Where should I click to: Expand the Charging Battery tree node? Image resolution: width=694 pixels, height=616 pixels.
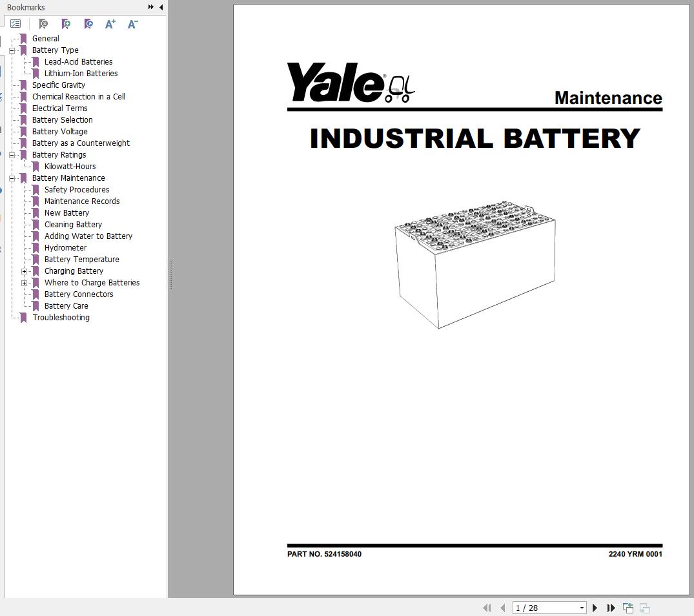click(x=25, y=271)
